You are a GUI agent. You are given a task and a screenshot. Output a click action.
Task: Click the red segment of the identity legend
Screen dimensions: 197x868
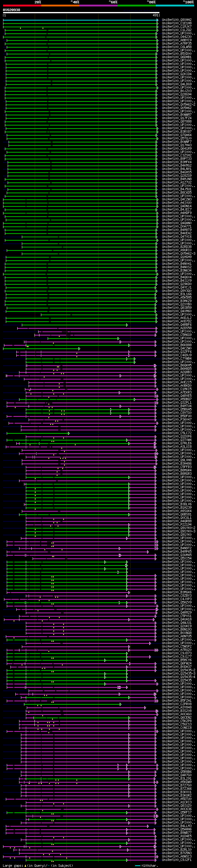tap(22, 6)
